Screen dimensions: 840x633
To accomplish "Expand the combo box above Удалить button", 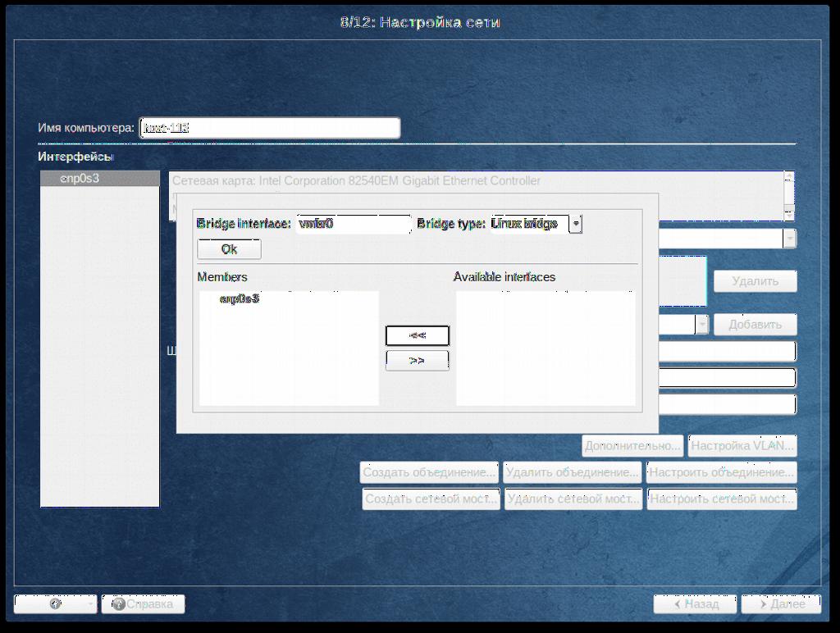I will [789, 239].
